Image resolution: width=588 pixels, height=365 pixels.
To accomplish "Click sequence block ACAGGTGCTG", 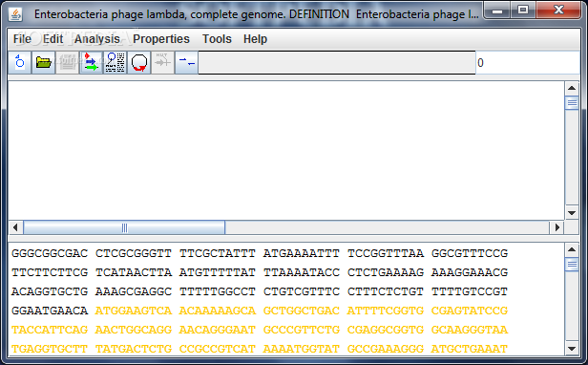I will point(50,291).
